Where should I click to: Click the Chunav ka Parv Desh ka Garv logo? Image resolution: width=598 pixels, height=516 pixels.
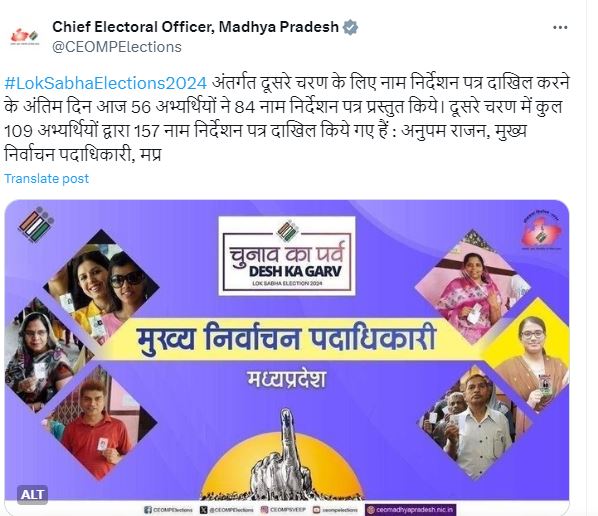287,256
